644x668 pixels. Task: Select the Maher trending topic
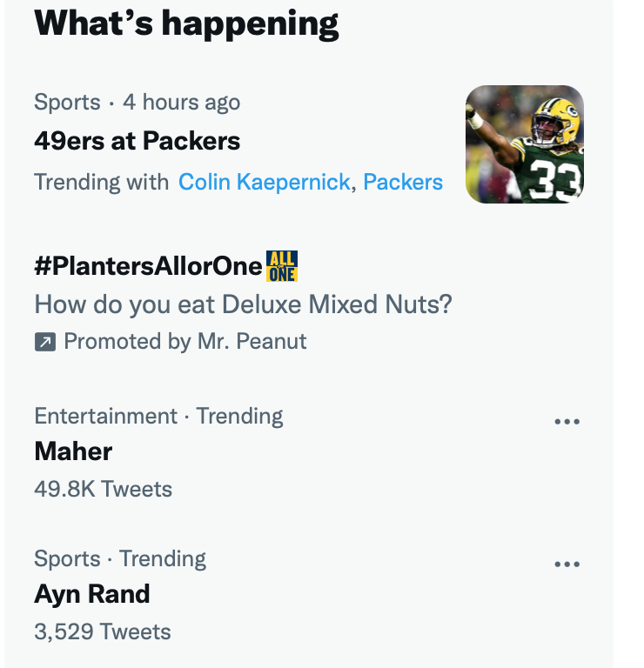click(73, 451)
